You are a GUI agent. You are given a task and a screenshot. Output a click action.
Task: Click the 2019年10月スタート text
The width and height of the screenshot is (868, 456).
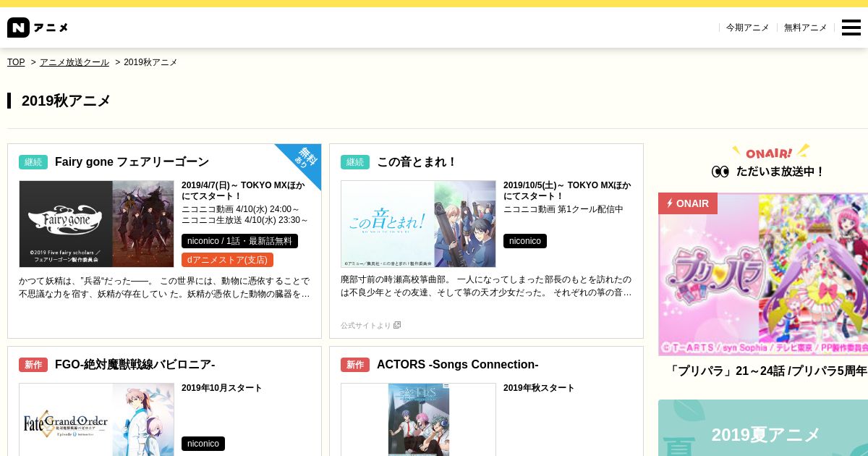(222, 388)
